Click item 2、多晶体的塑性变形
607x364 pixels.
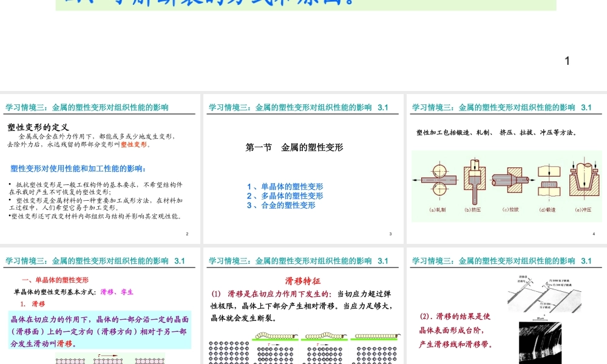tap(285, 196)
